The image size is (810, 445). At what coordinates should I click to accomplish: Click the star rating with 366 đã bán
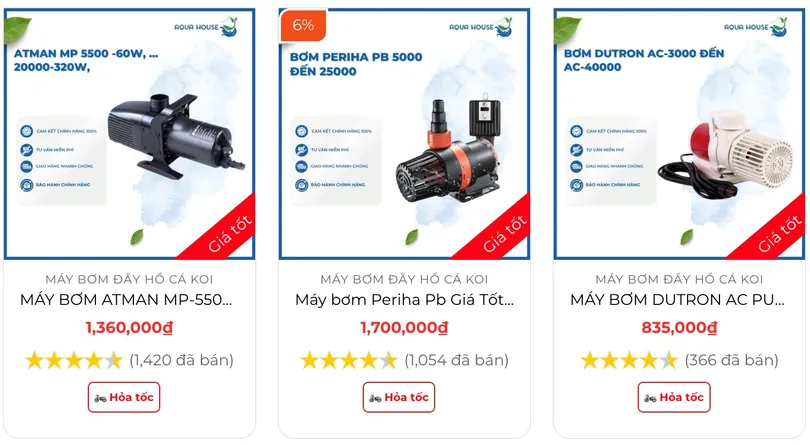629,360
